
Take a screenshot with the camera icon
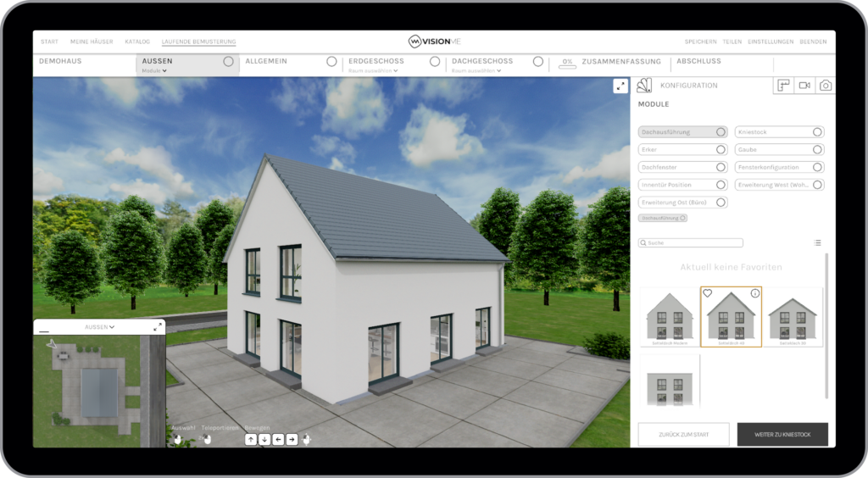[825, 86]
